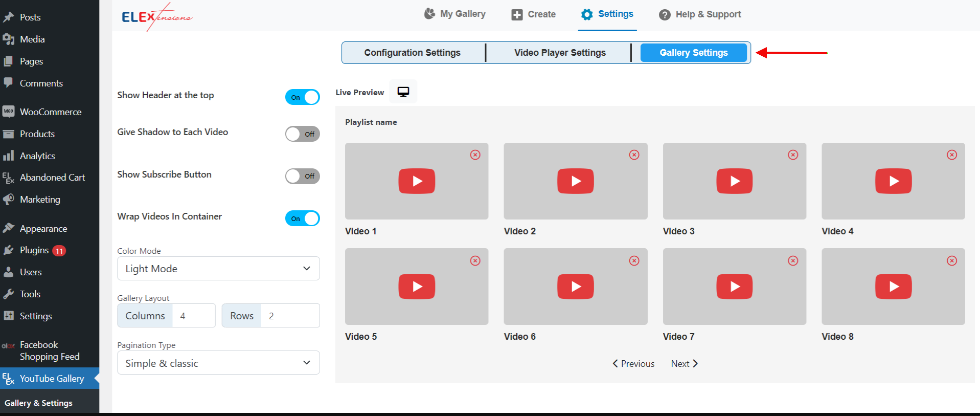The image size is (980, 416).
Task: Remove Video 3 with its X icon
Action: tap(793, 155)
